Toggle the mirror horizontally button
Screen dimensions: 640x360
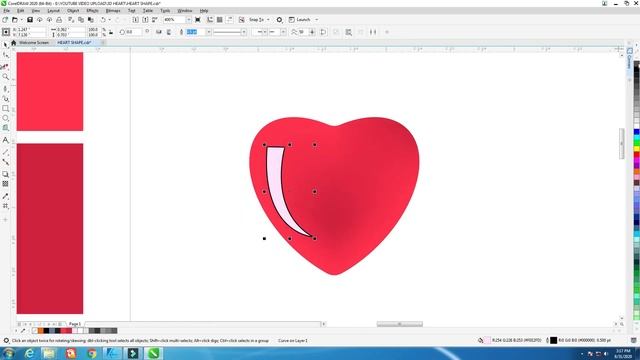(x=159, y=32)
